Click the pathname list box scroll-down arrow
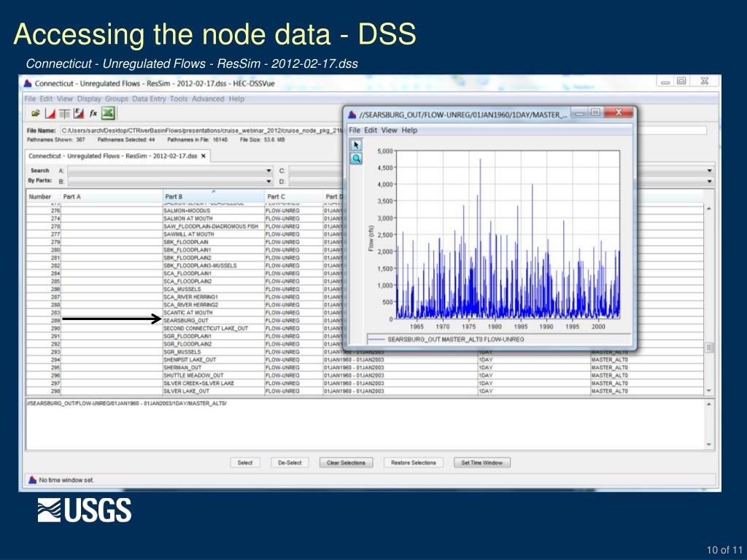The width and height of the screenshot is (747, 560). pos(709,444)
